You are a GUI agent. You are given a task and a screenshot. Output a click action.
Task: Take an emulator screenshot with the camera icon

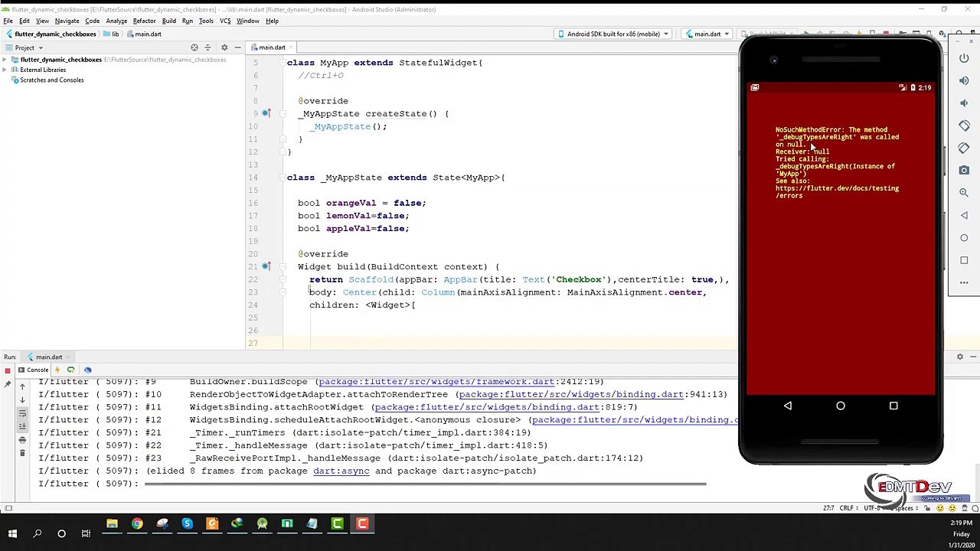[964, 170]
